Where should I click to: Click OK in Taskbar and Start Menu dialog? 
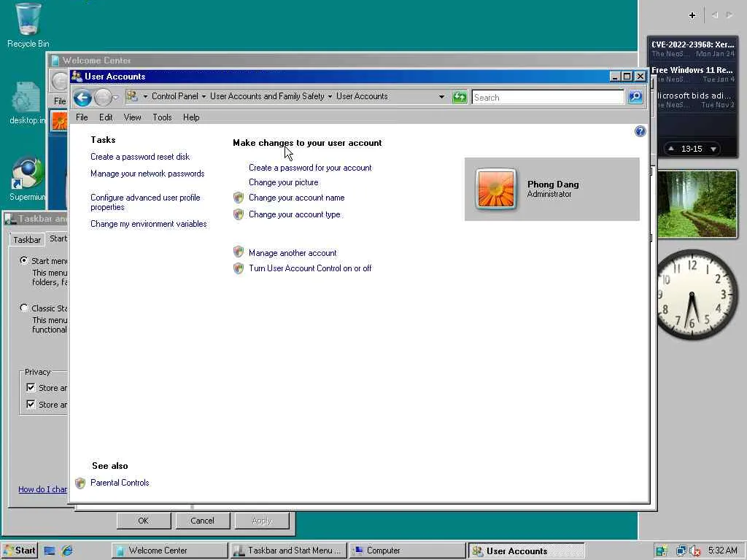coord(144,521)
